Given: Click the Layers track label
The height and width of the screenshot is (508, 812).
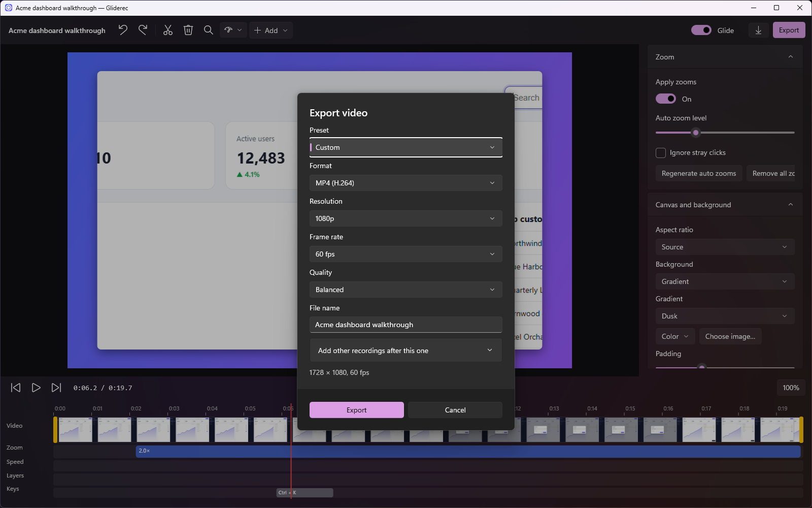Looking at the screenshot, I should 15,475.
